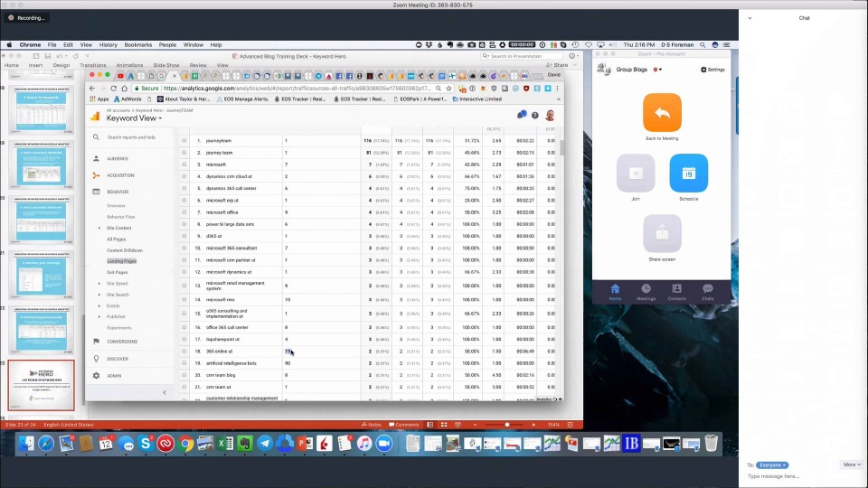Viewport: 868px width, 488px height.
Task: Expand the Site Content submenu
Action: (x=99, y=228)
